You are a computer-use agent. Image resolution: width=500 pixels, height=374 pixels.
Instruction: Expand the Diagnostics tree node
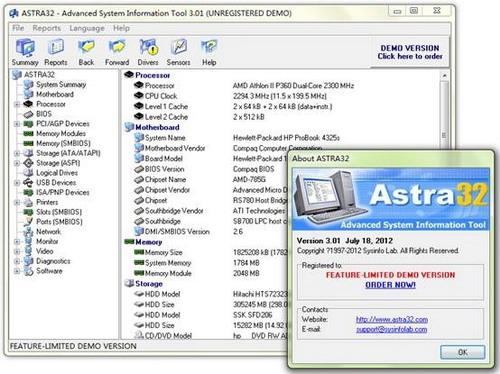(x=17, y=261)
